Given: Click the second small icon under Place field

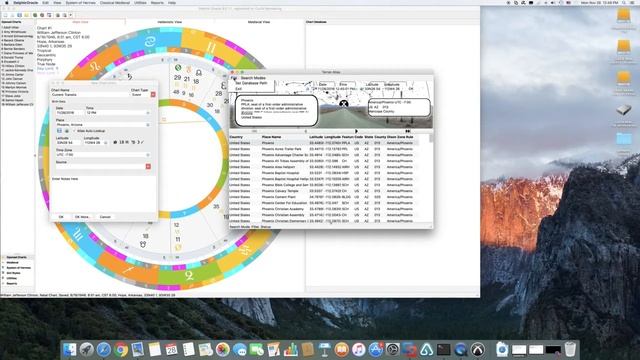Looking at the screenshot, I should 67,131.
